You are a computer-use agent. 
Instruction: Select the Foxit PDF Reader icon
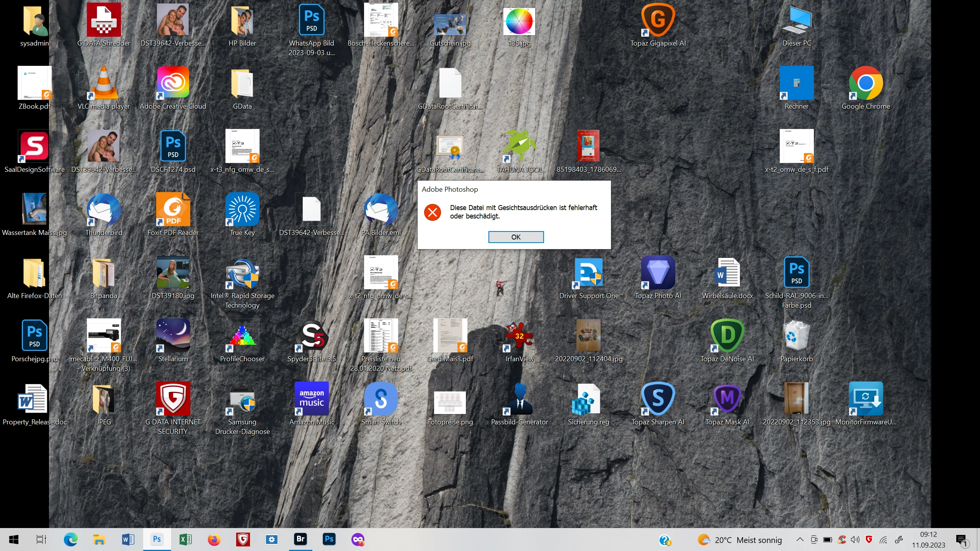(173, 209)
